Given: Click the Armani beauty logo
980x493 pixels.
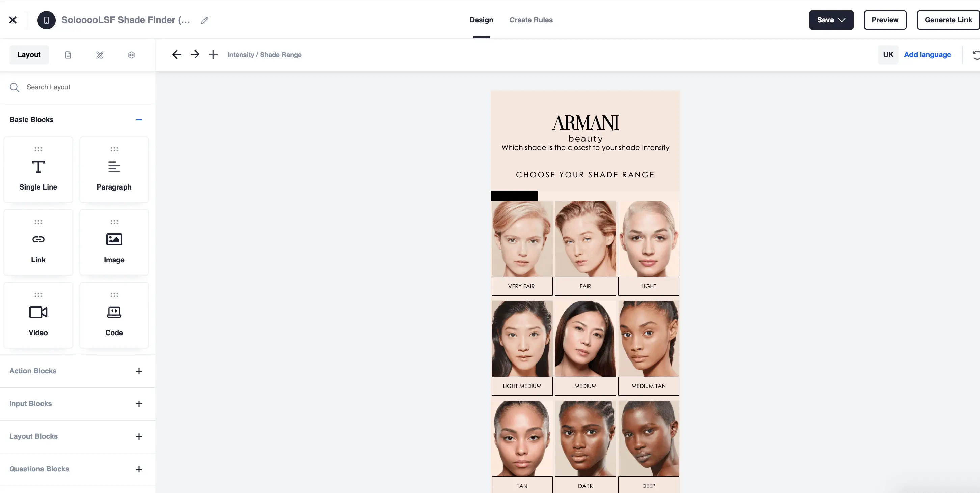Looking at the screenshot, I should pos(585,128).
